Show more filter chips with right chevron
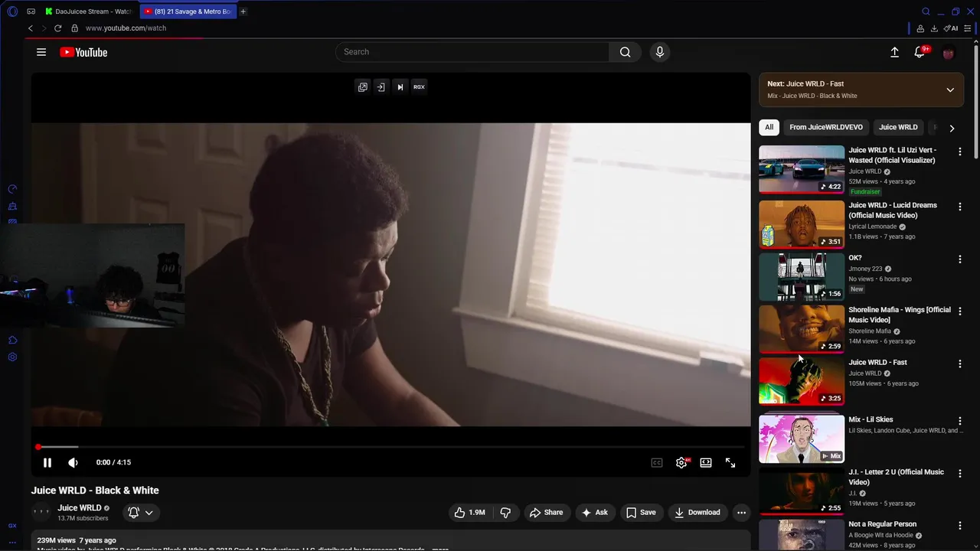 [x=952, y=129]
